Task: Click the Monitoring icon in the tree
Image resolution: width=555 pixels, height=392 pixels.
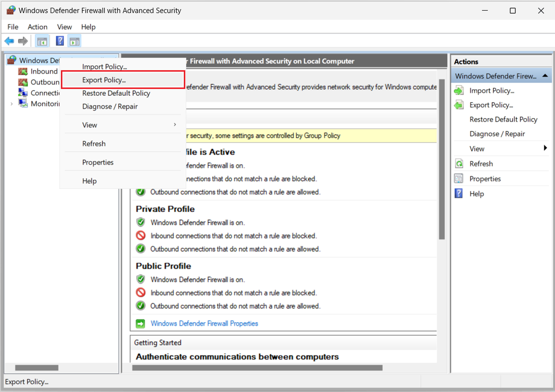Action: (x=23, y=104)
